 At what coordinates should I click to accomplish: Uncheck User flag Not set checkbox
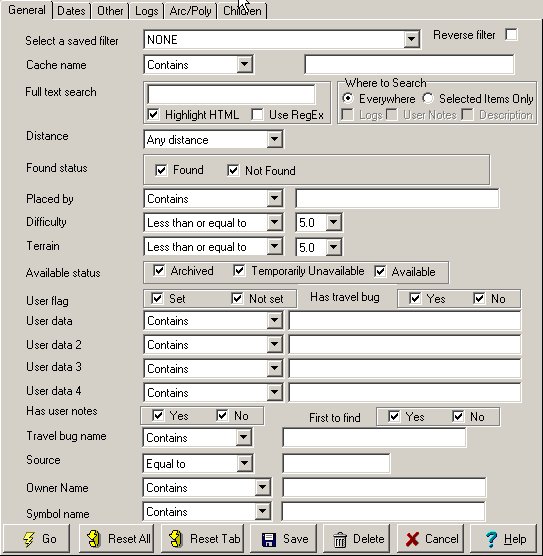tap(237, 298)
